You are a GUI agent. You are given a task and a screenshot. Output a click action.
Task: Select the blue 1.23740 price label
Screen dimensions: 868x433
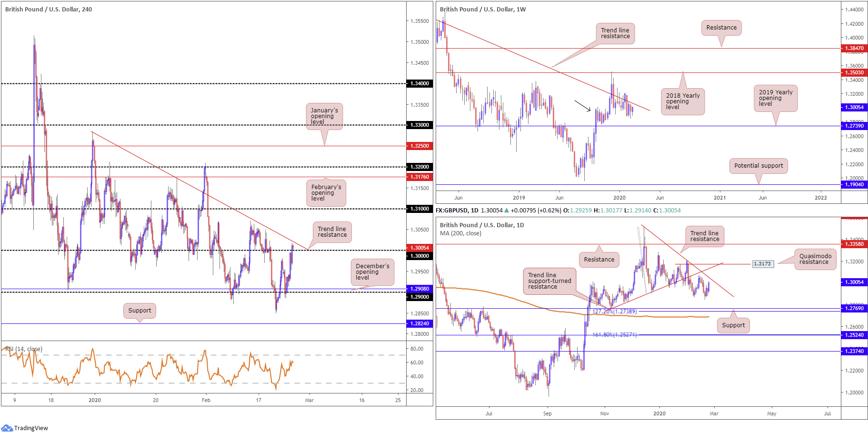pyautogui.click(x=854, y=351)
